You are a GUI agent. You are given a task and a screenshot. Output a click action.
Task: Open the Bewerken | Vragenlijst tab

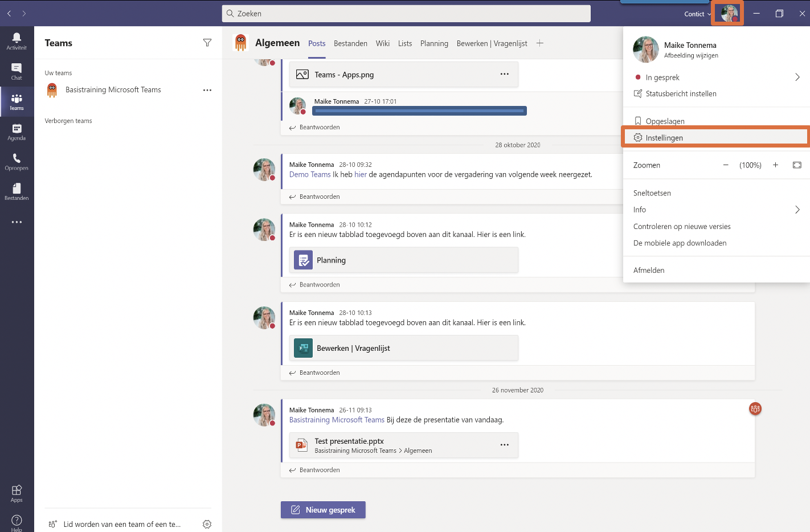click(492, 43)
